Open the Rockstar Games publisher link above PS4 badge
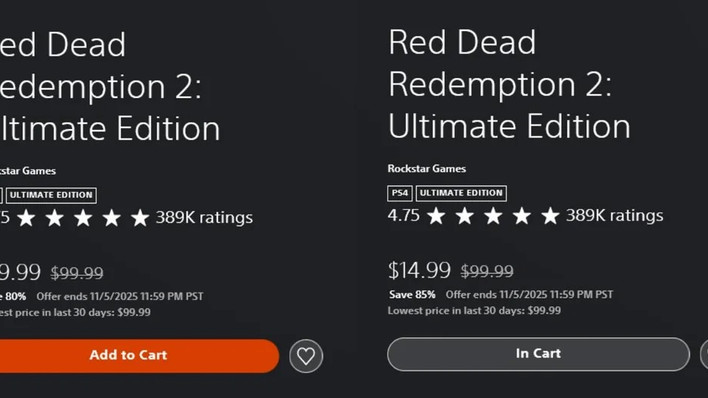This screenshot has width=708, height=398. coord(427,169)
